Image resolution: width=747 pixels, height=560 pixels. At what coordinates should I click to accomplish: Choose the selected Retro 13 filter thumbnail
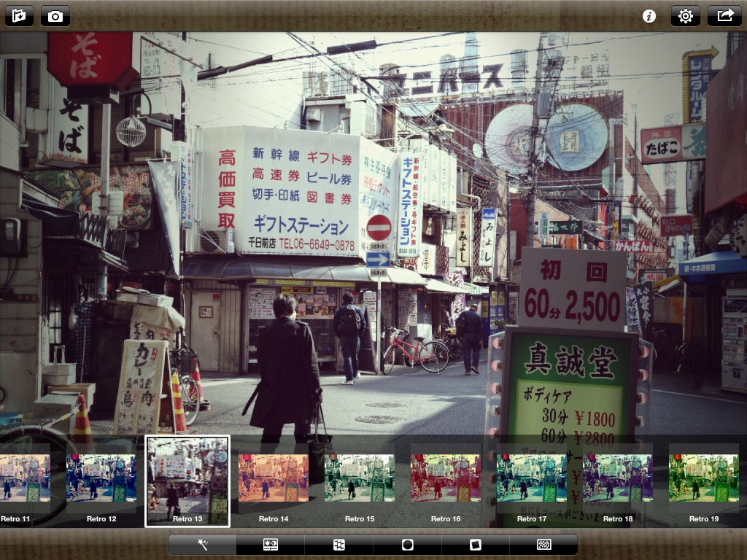[x=187, y=481]
